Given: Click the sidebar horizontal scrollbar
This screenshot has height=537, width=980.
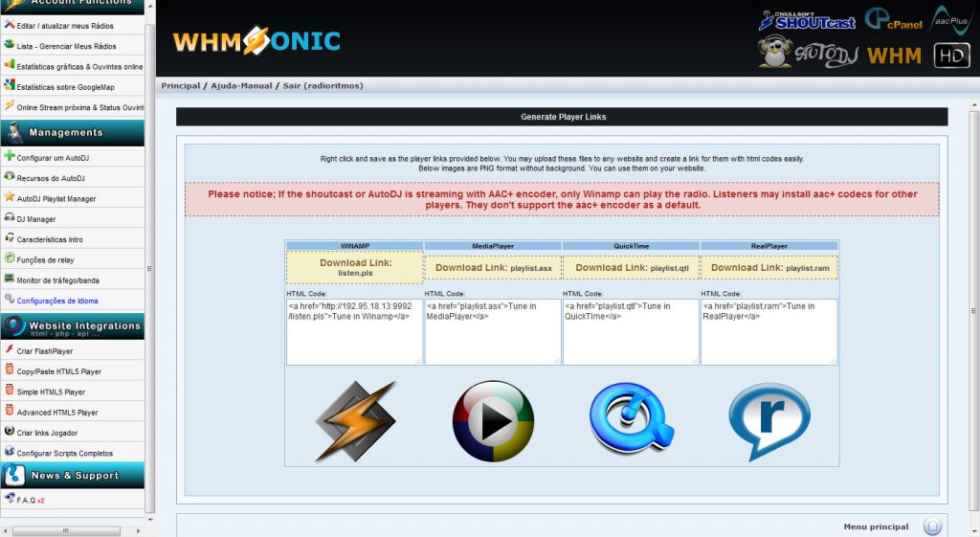Looking at the screenshot, I should (x=66, y=530).
